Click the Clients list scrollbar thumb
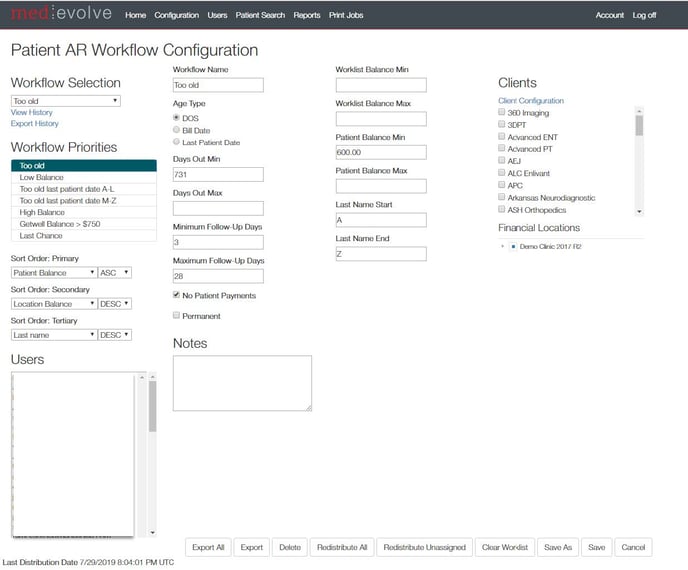The image size is (688, 570). point(639,126)
